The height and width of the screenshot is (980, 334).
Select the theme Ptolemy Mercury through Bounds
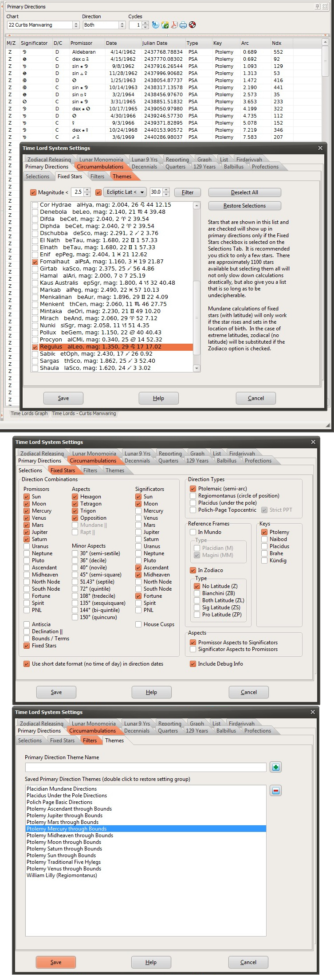[x=146, y=829]
